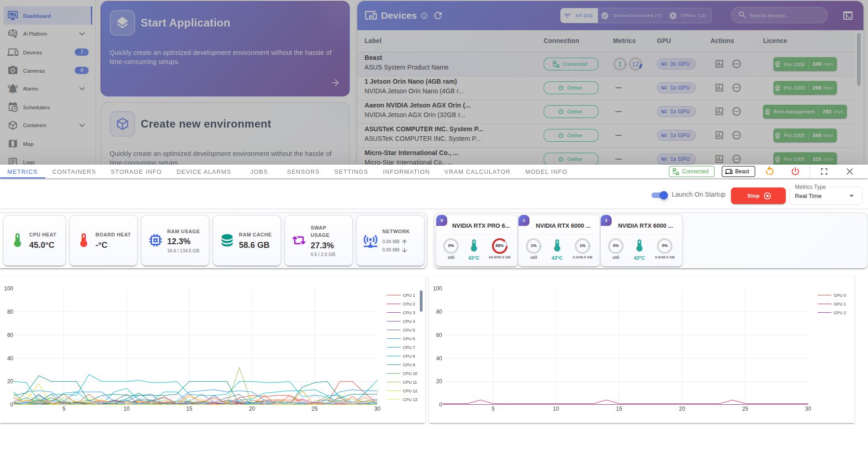Open the metrics chart icon for Beast device
Viewport: 868px width, 471px height.
(x=719, y=64)
